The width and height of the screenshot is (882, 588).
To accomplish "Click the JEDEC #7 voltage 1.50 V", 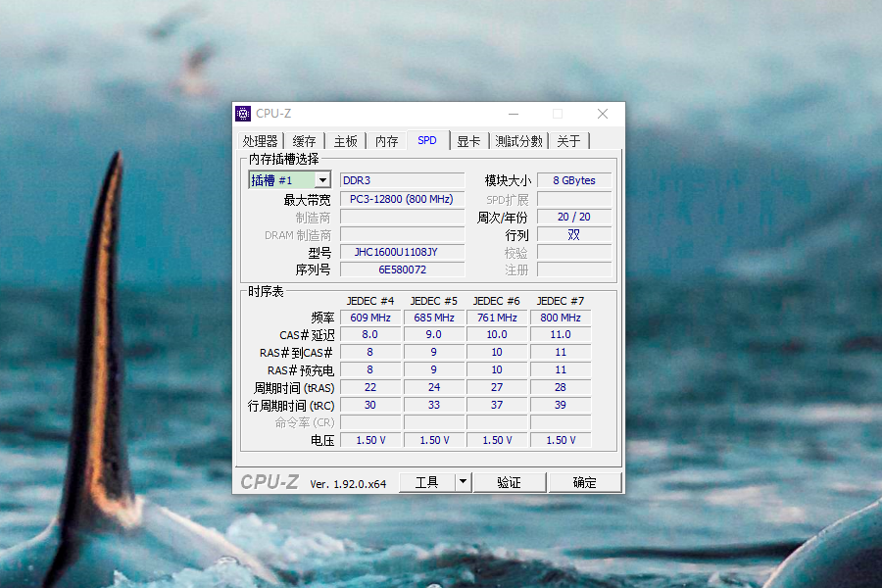I will [x=561, y=440].
